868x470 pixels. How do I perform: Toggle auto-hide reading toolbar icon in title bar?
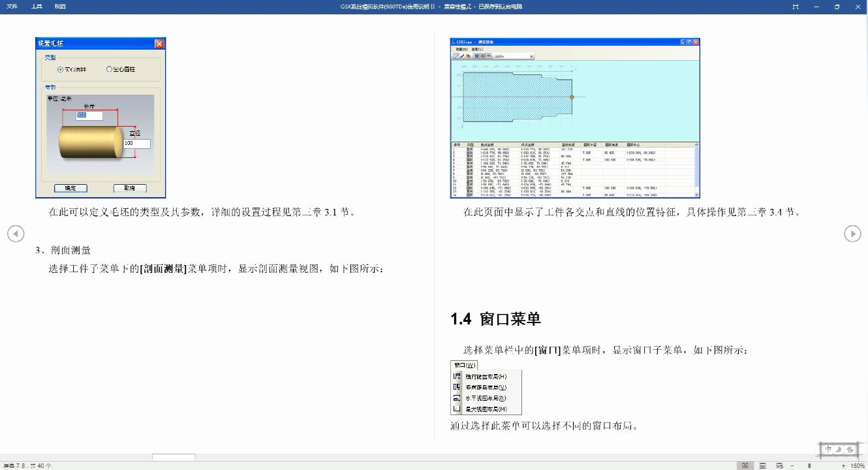[795, 7]
